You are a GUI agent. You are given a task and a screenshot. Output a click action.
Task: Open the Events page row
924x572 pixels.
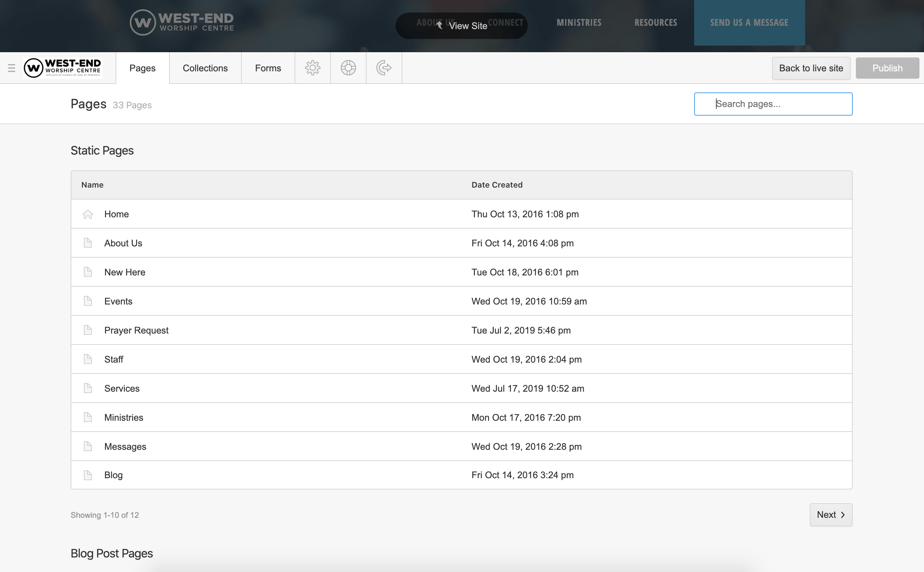[461, 301]
